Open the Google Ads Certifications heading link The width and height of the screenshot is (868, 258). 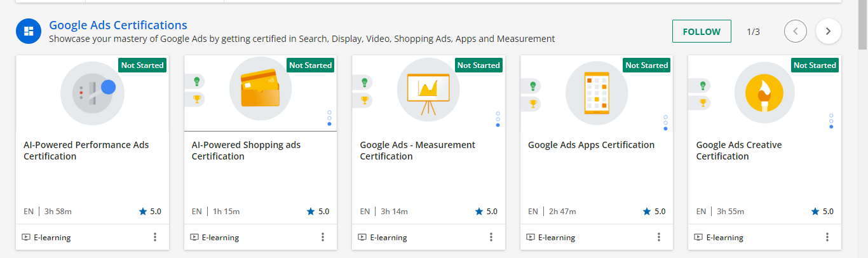pyautogui.click(x=118, y=25)
